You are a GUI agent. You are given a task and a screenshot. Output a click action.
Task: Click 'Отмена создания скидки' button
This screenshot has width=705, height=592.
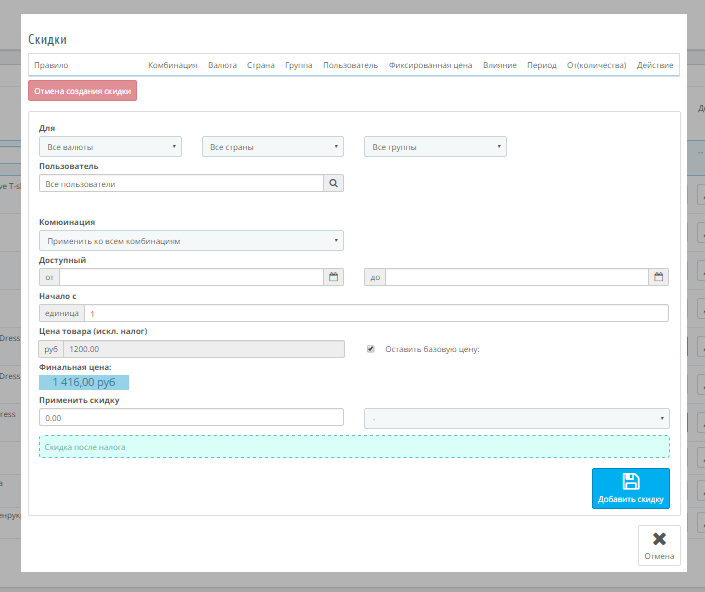(x=82, y=91)
